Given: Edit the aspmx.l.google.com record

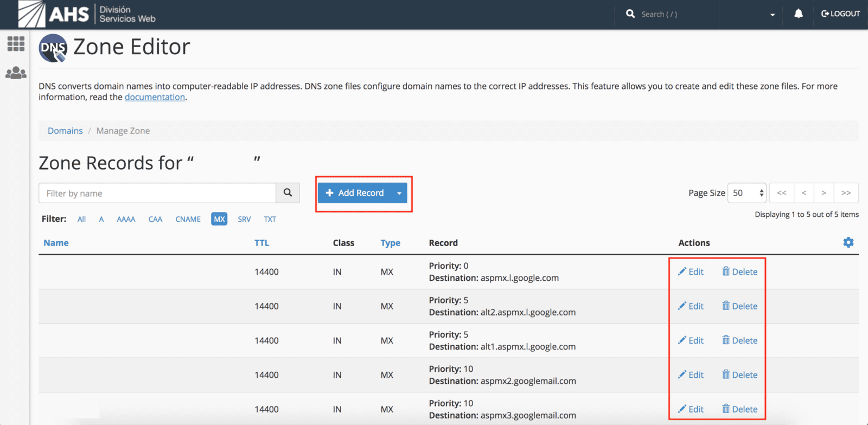Looking at the screenshot, I should (x=691, y=272).
